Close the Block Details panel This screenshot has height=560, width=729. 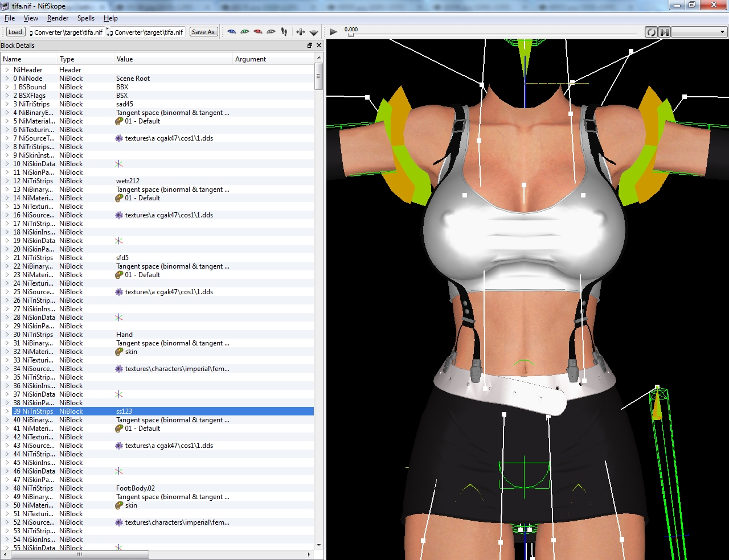[319, 46]
